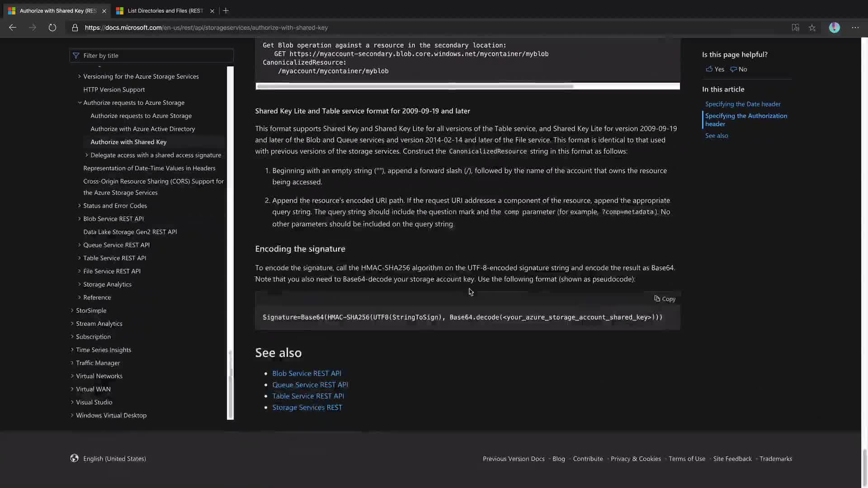Expand Delegate access with shared access signature
The image size is (868, 488).
[87, 155]
